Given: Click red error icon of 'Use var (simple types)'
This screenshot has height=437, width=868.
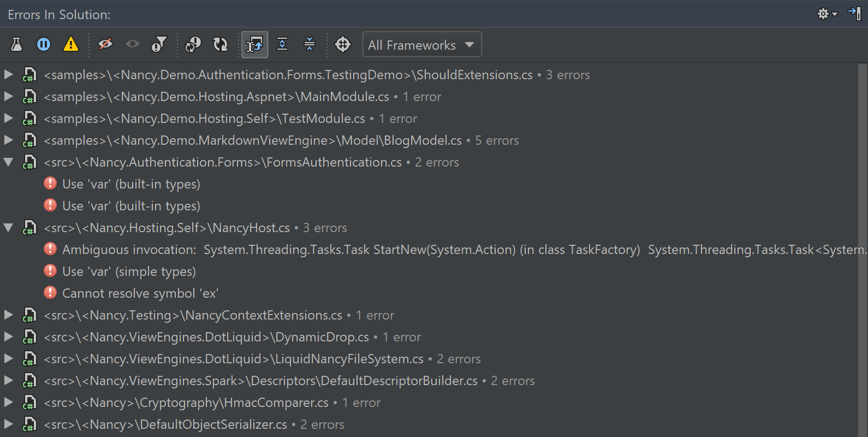Looking at the screenshot, I should [x=50, y=271].
